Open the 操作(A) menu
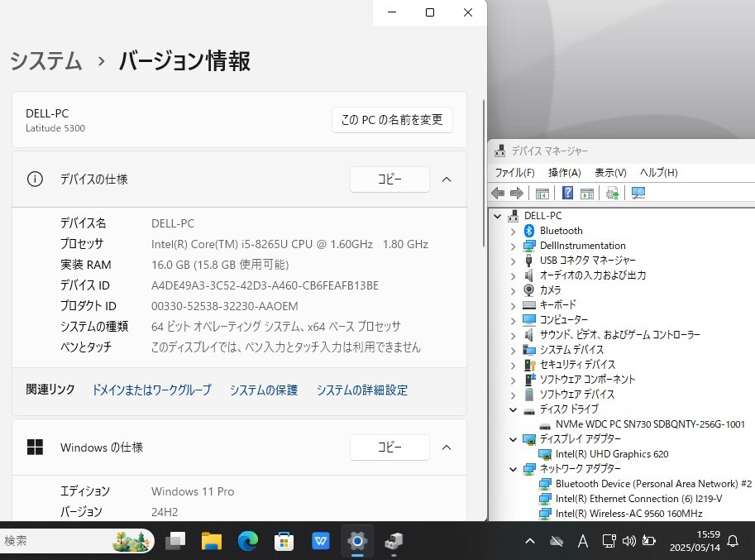 click(x=566, y=172)
